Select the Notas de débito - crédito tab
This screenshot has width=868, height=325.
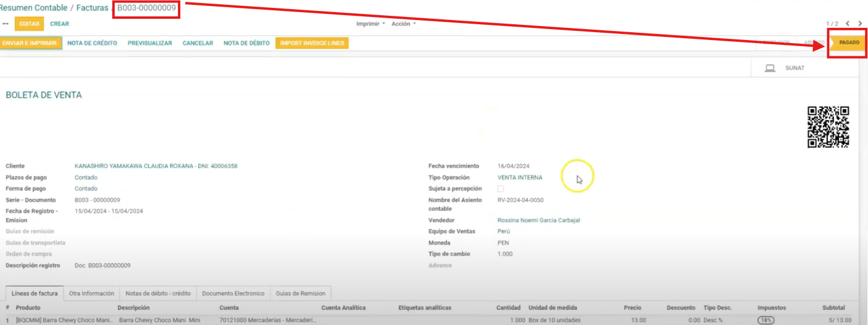(x=158, y=293)
